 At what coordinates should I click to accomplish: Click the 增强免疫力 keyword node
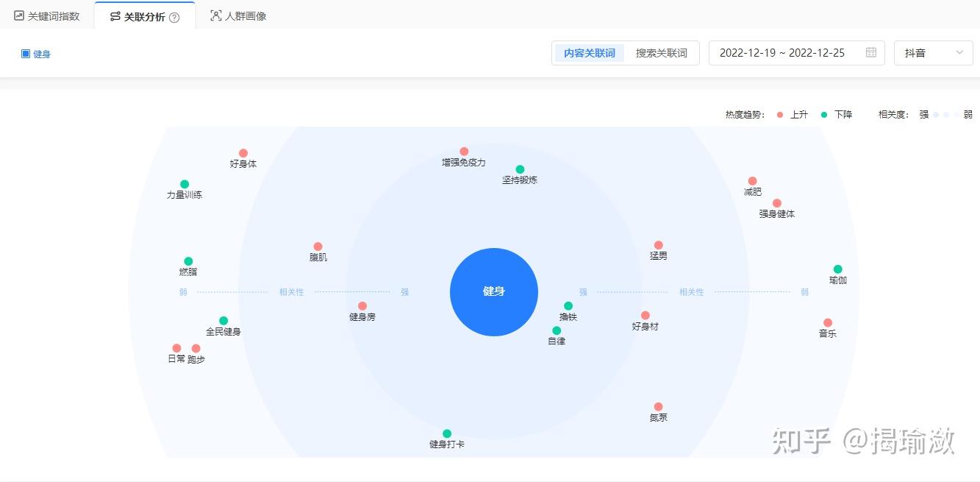point(464,152)
